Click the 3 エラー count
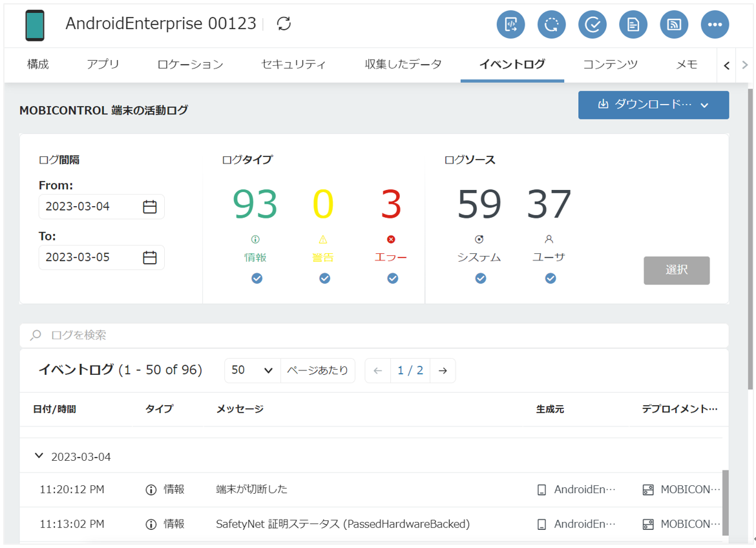 coord(391,205)
